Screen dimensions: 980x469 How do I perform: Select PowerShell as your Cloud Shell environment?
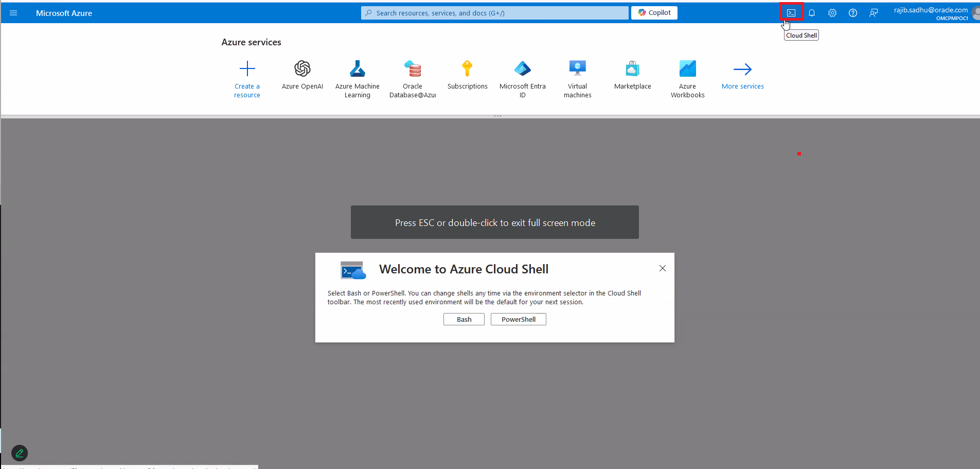click(x=518, y=319)
